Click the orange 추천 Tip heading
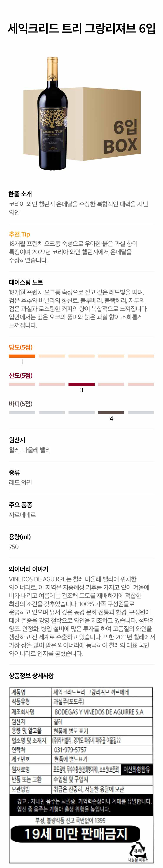This screenshot has width=163, height=868. (x=20, y=234)
